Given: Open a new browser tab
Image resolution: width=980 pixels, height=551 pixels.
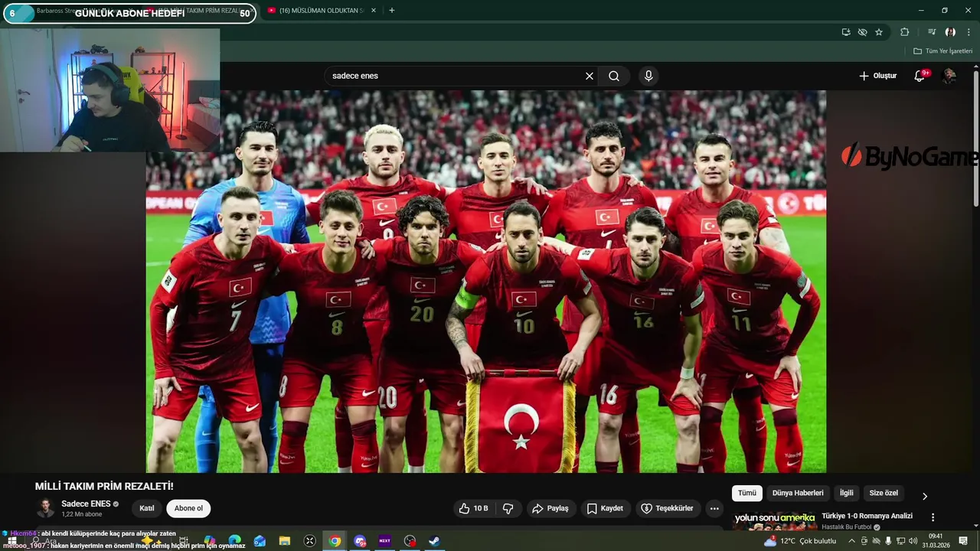Looking at the screenshot, I should tap(392, 11).
